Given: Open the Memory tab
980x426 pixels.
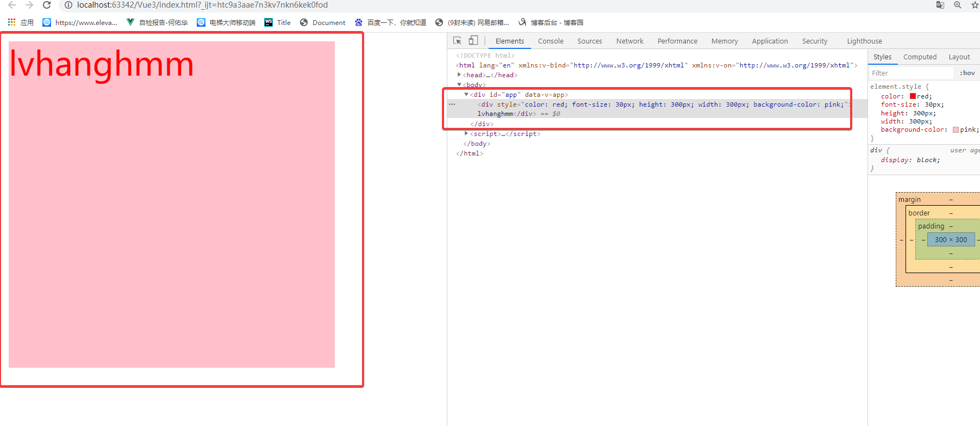Looking at the screenshot, I should (x=725, y=41).
